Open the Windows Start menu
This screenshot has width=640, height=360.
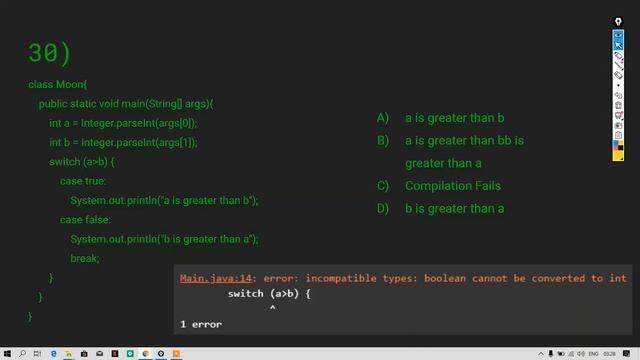tap(7, 353)
